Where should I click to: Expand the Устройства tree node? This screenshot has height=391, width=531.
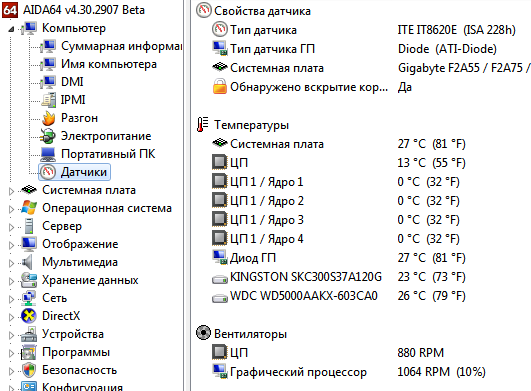click(11, 335)
